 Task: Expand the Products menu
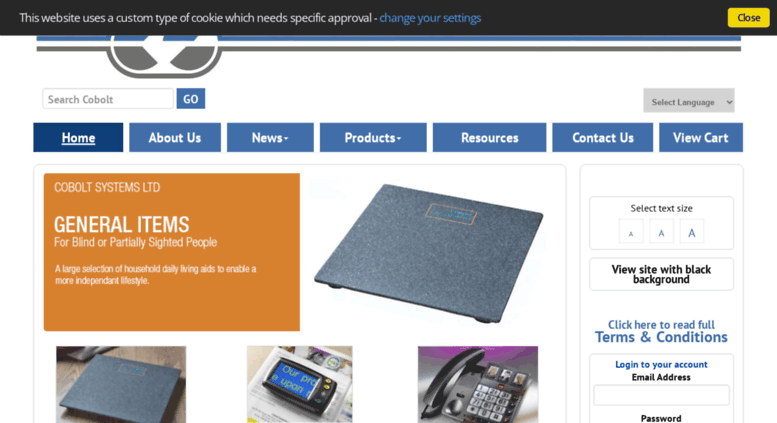click(373, 137)
